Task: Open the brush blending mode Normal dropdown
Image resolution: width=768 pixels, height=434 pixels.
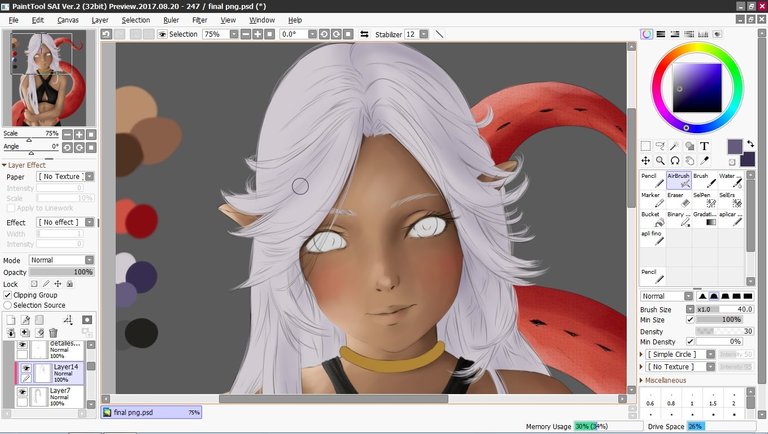Action: pyautogui.click(x=688, y=296)
